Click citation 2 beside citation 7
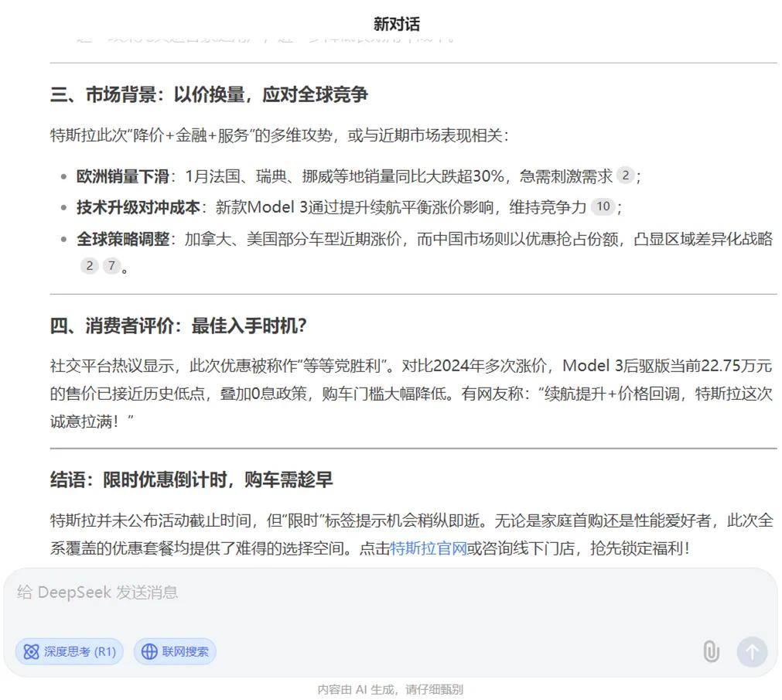The image size is (782, 700). 90,267
